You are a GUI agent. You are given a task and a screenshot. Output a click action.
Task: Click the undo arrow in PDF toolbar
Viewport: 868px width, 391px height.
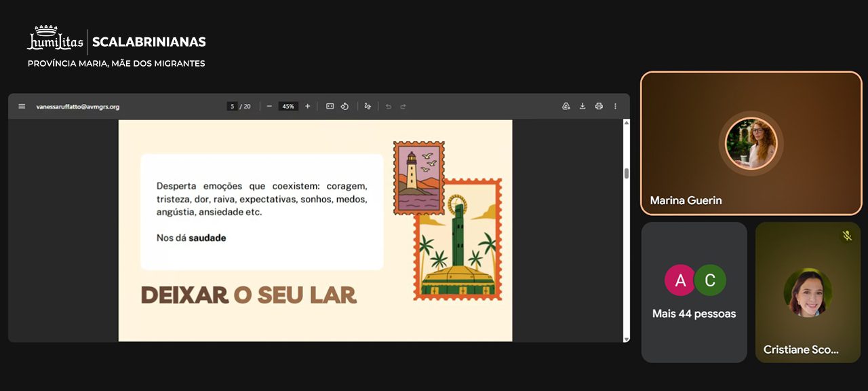[x=389, y=107]
